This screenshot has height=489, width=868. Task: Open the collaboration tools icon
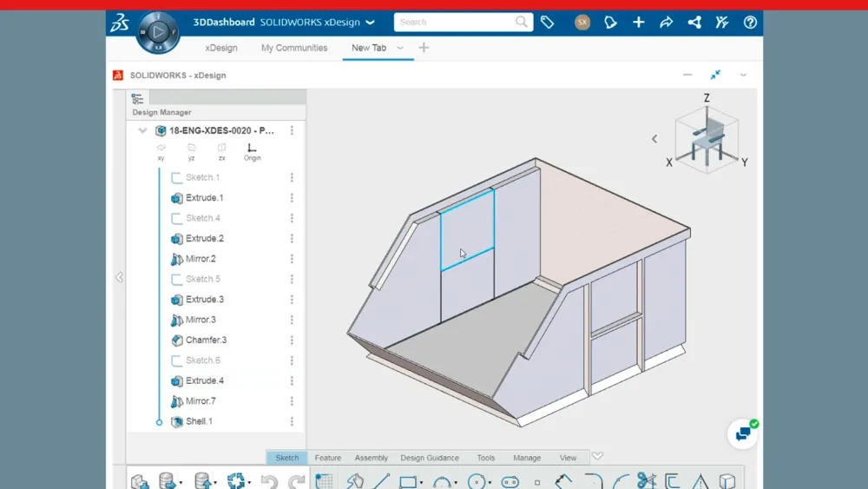(721, 23)
